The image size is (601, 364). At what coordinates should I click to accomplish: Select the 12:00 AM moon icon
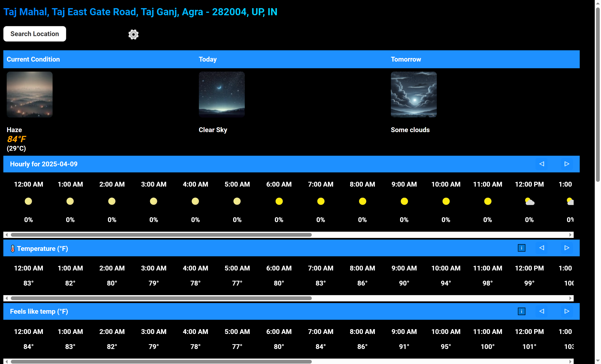coord(28,201)
